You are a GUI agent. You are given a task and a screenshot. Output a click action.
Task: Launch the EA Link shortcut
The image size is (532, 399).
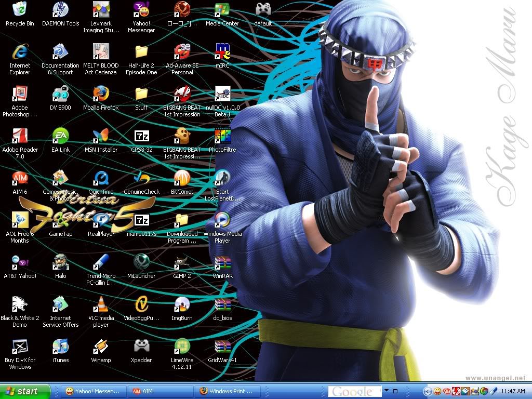[x=60, y=136]
